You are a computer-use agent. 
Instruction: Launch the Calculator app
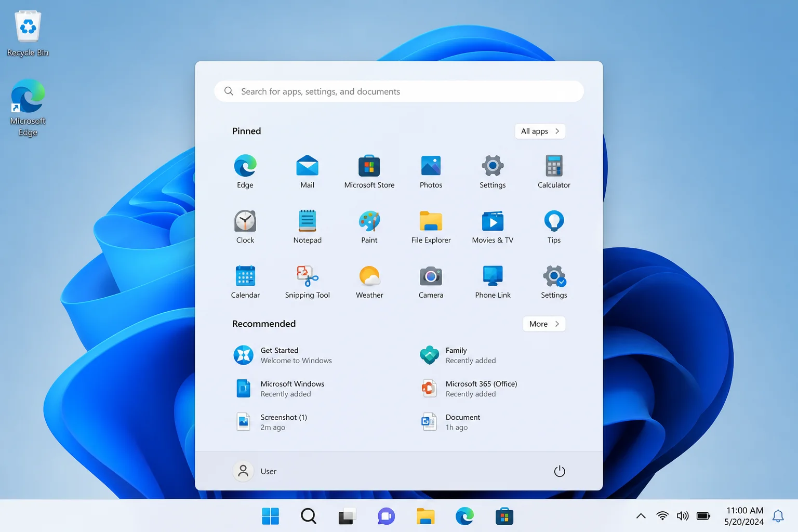tap(554, 172)
